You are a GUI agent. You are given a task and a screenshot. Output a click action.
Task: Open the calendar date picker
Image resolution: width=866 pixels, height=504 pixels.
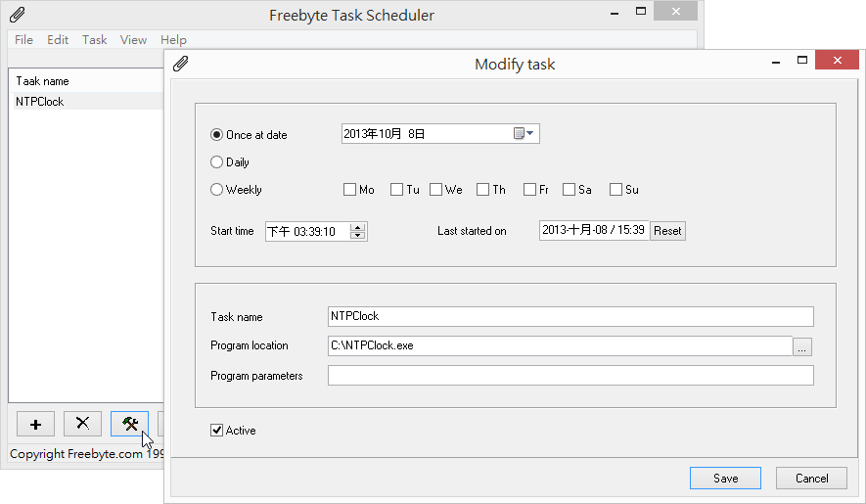pos(524,134)
